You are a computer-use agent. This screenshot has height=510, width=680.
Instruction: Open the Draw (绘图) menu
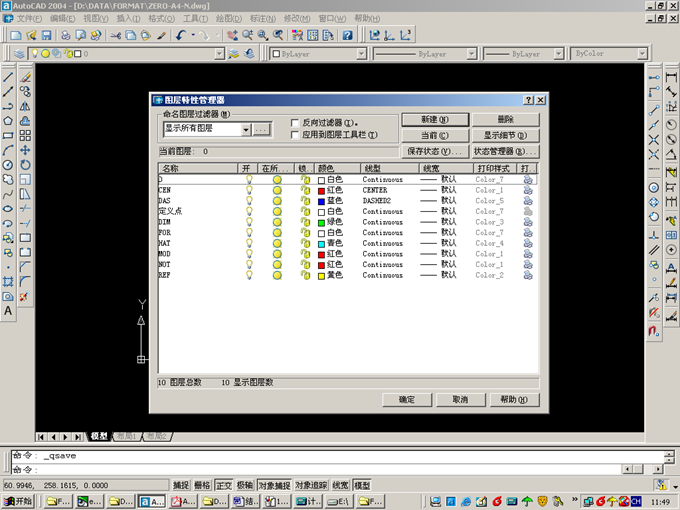tap(229, 19)
